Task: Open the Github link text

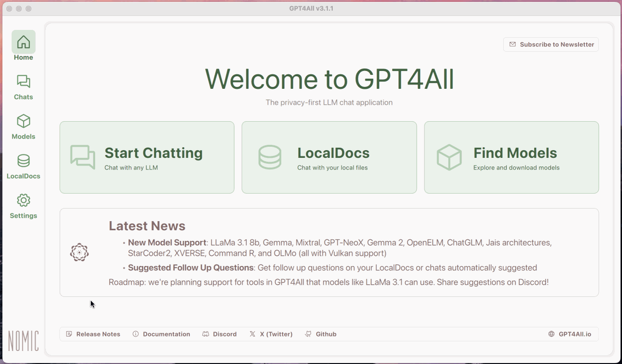Action: pos(326,334)
